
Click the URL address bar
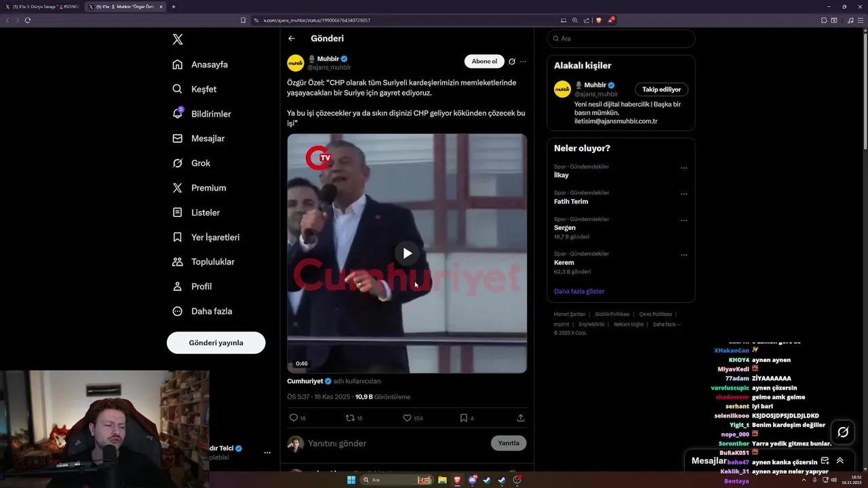[407, 20]
